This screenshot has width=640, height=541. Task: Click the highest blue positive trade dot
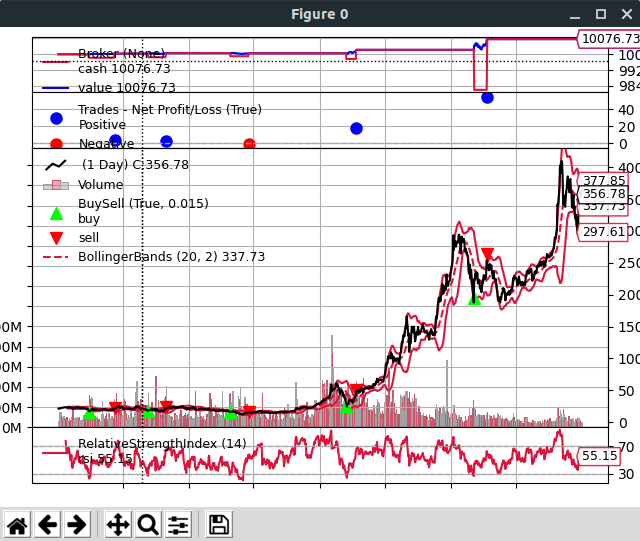tap(487, 98)
